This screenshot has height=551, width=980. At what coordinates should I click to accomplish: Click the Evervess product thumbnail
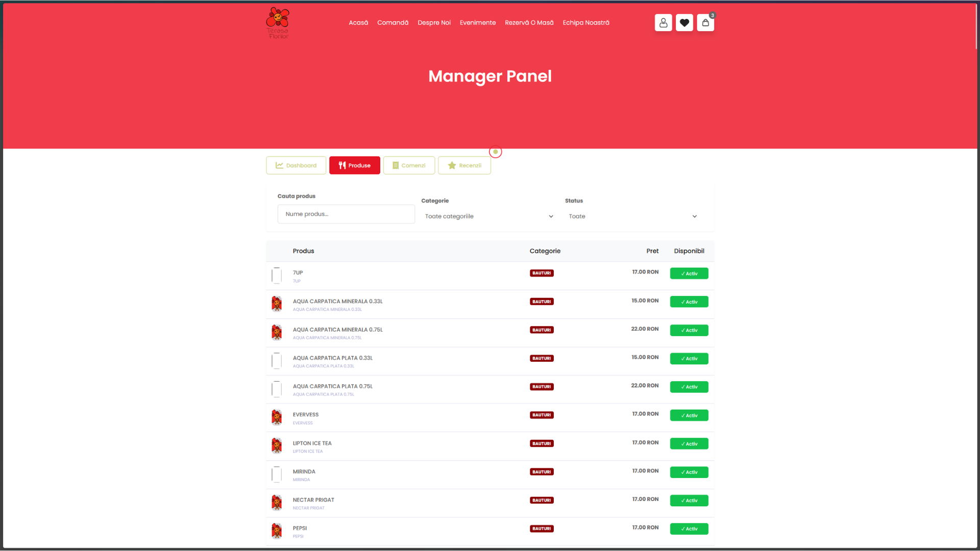[x=277, y=418]
